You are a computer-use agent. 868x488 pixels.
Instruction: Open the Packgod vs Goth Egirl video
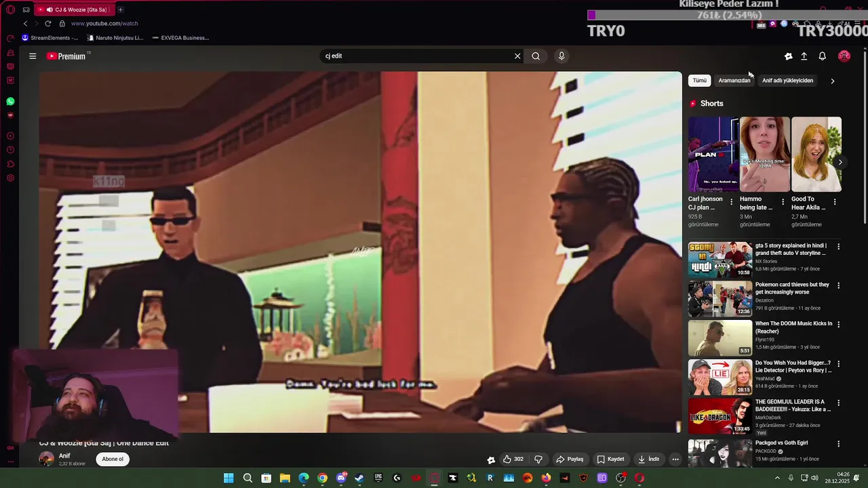coord(781,443)
